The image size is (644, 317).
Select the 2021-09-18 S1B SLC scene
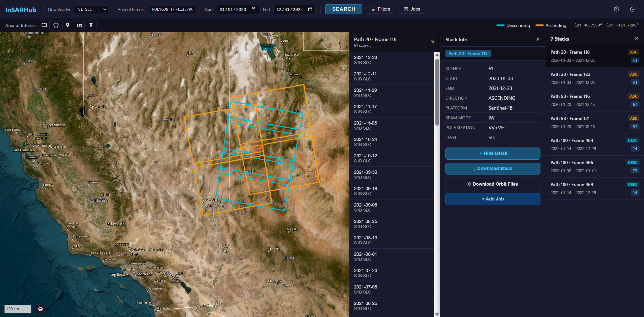tap(392, 191)
